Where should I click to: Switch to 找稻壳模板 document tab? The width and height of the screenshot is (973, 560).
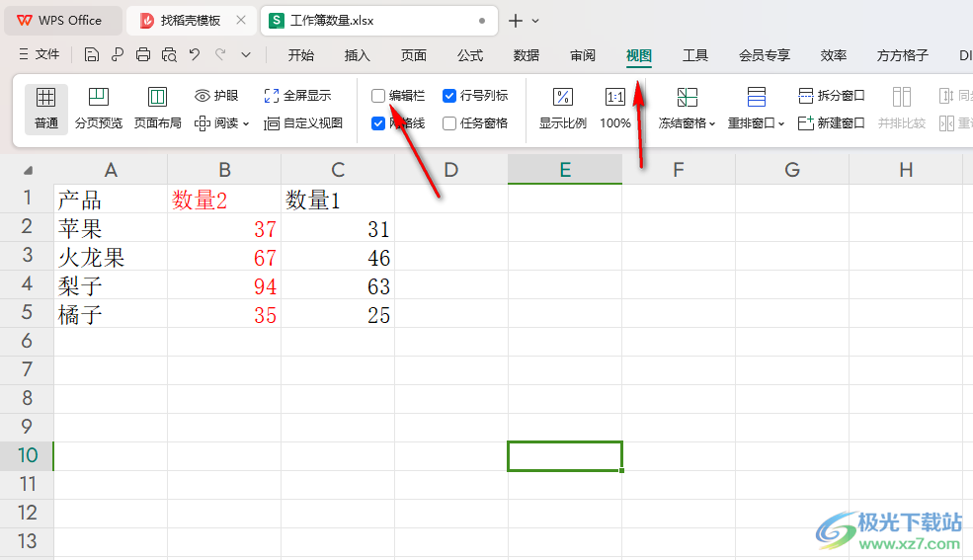[x=190, y=21]
